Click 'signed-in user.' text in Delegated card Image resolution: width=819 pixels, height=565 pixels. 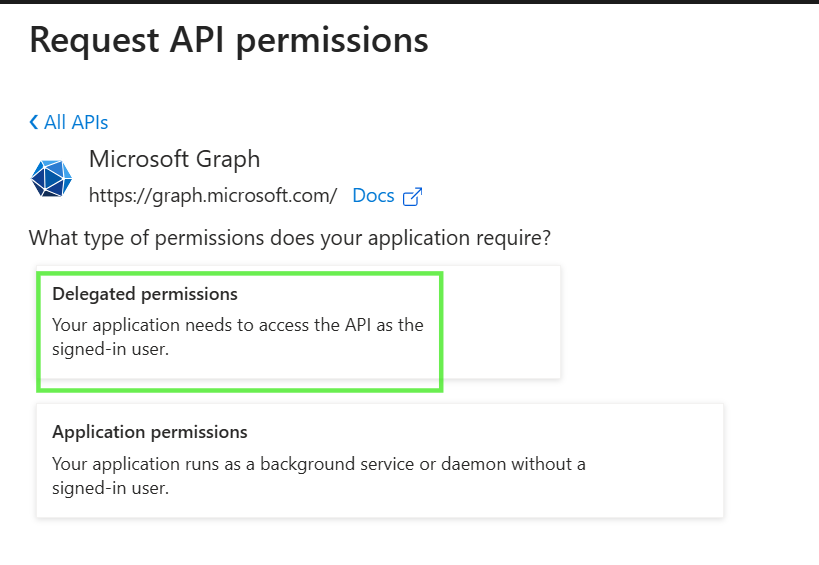tap(110, 349)
